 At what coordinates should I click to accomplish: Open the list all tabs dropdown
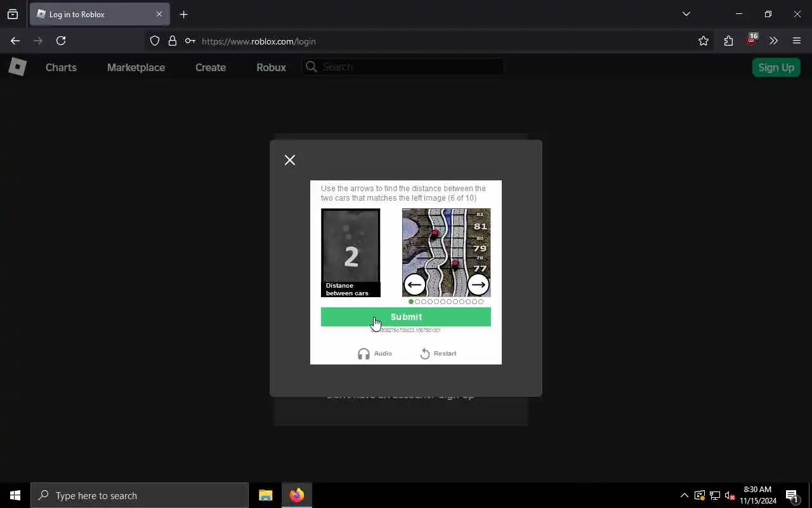tap(686, 14)
